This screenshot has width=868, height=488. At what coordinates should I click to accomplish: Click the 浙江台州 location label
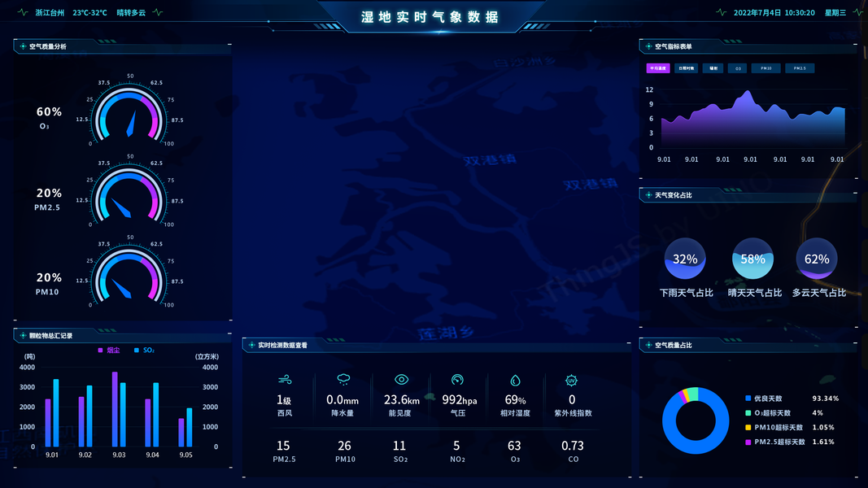tap(50, 12)
